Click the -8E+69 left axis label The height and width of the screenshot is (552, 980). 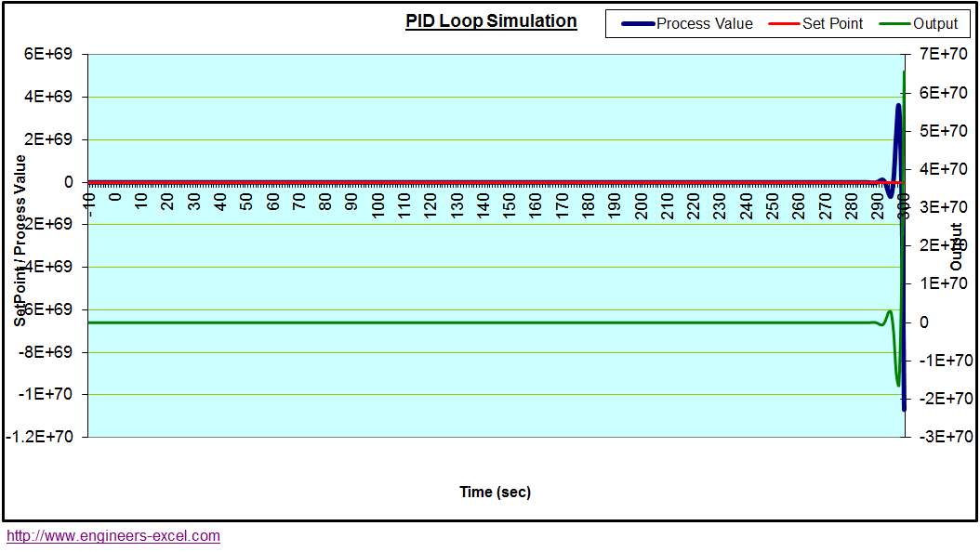coord(46,352)
